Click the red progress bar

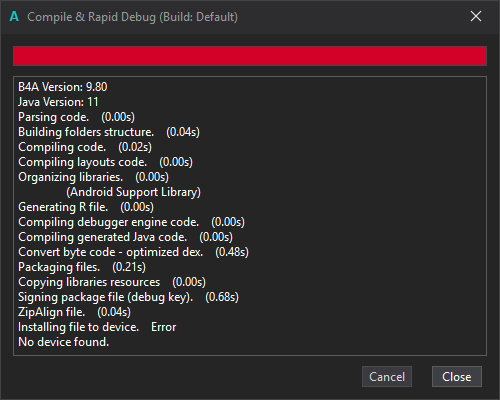(250, 56)
